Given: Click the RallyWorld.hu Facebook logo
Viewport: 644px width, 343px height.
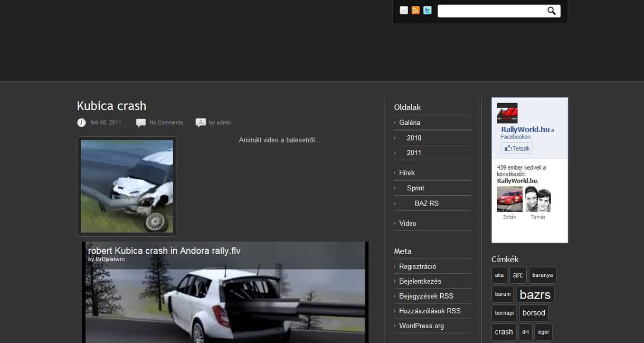Looking at the screenshot, I should click(x=507, y=113).
